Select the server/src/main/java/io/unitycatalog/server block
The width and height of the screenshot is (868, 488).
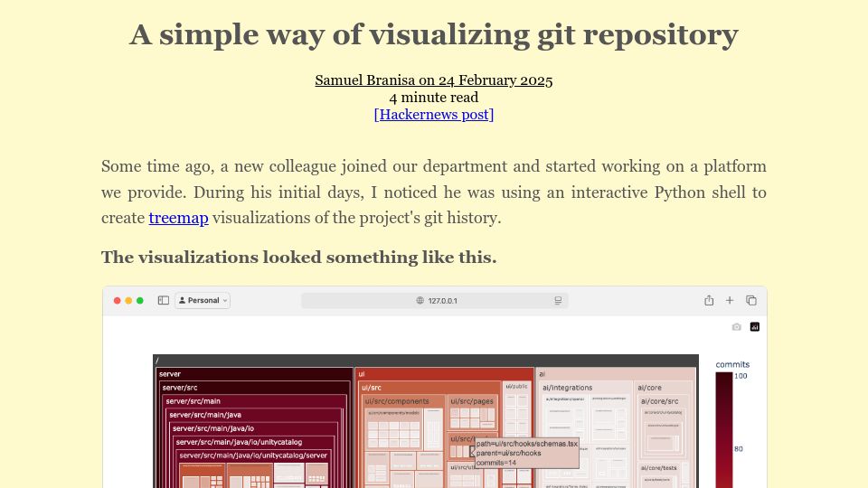pos(254,455)
